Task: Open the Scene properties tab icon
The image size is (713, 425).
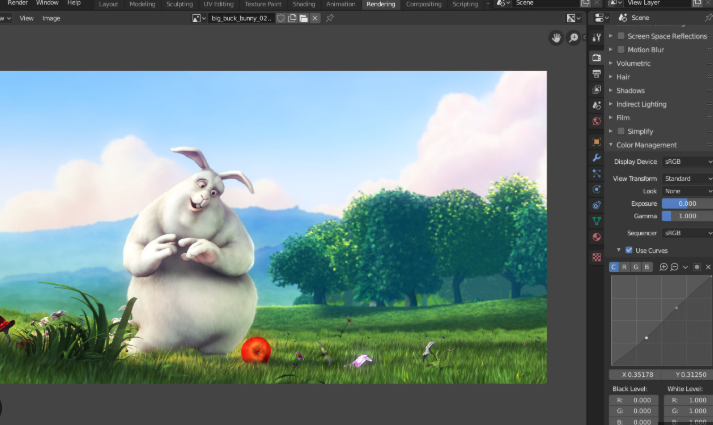Action: point(597,105)
